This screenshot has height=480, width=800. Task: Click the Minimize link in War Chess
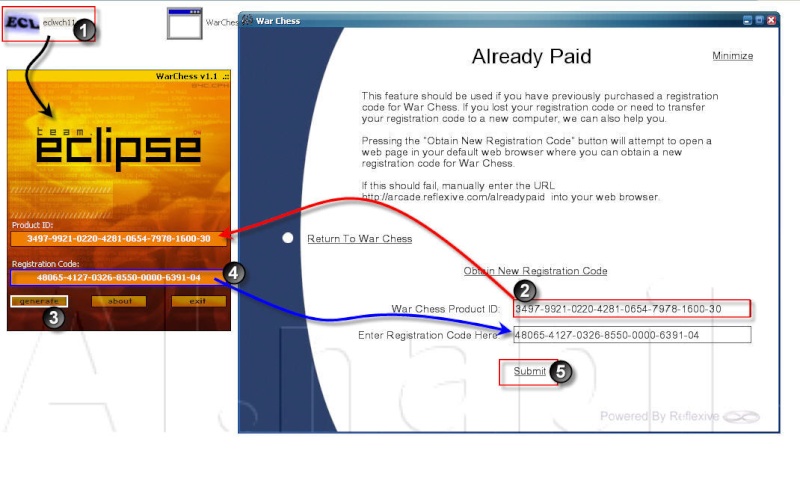[x=732, y=56]
